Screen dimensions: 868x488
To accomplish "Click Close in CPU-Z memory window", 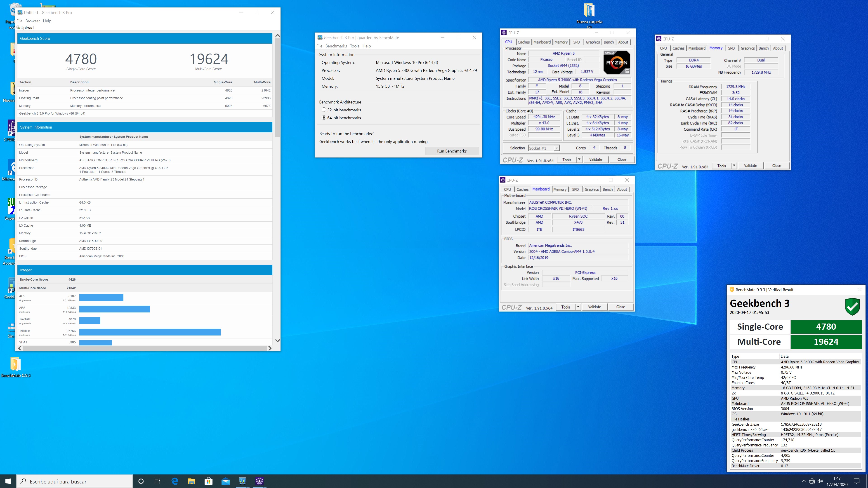I will point(777,165).
